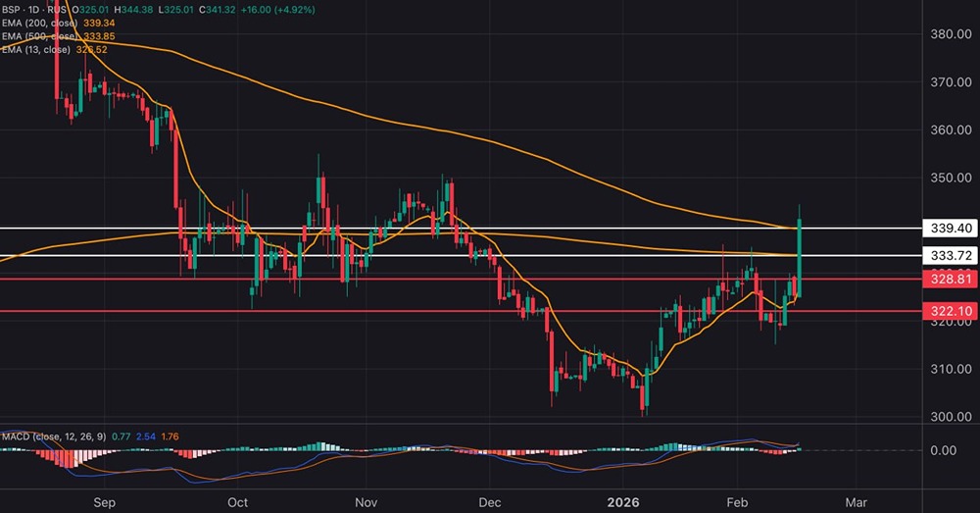Image resolution: width=980 pixels, height=513 pixels.
Task: Click the red 322.10 price label
Action: pos(951,311)
